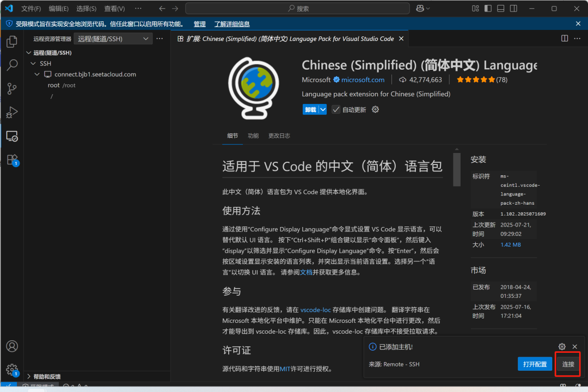Open the 选择(S) menu
This screenshot has height=392, width=588.
pyautogui.click(x=86, y=8)
